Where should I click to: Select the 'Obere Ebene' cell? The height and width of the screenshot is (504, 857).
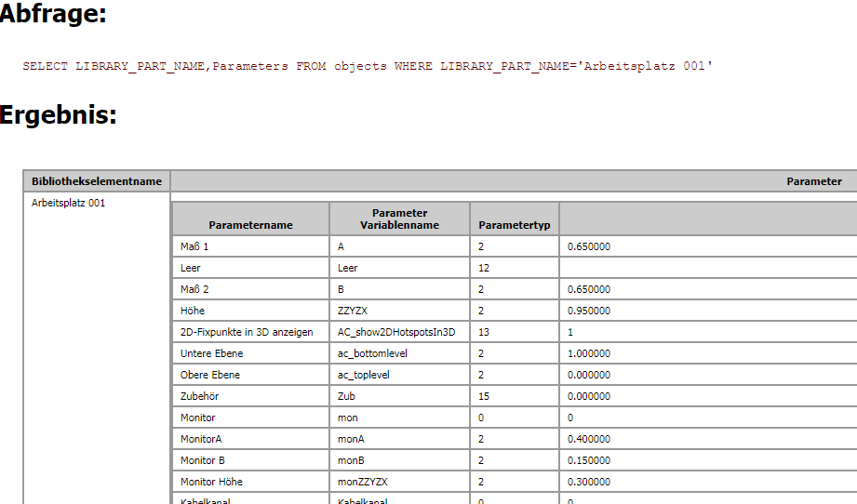[251, 375]
